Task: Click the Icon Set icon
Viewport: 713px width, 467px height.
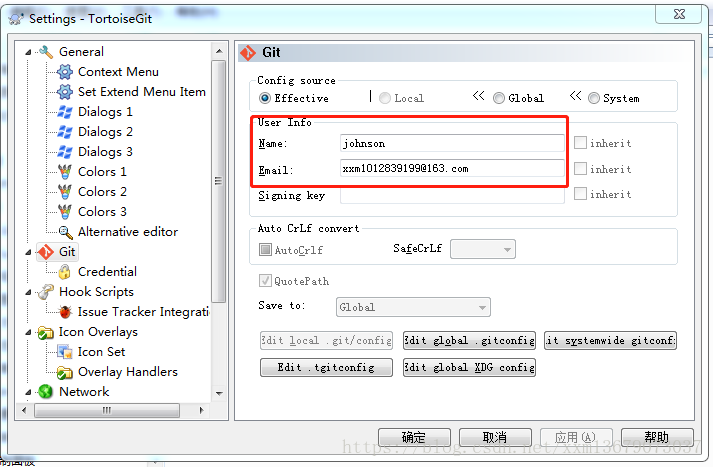Action: click(65, 352)
